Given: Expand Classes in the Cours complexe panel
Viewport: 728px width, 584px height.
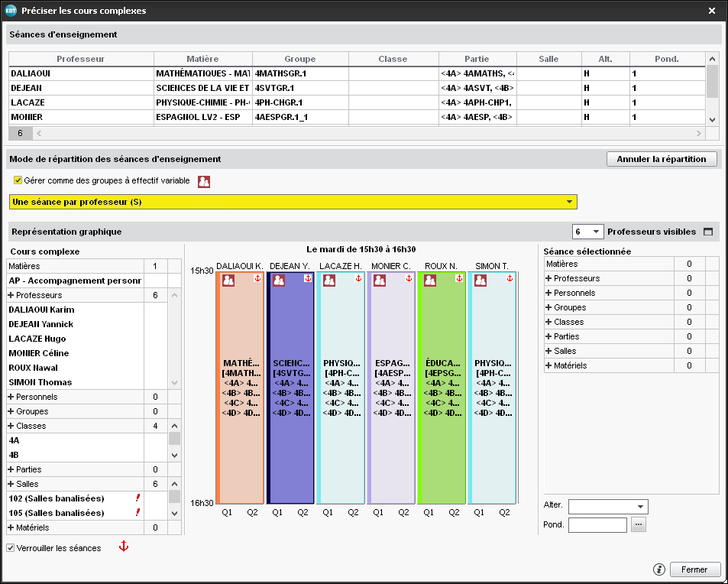Looking at the screenshot, I should coord(11,426).
